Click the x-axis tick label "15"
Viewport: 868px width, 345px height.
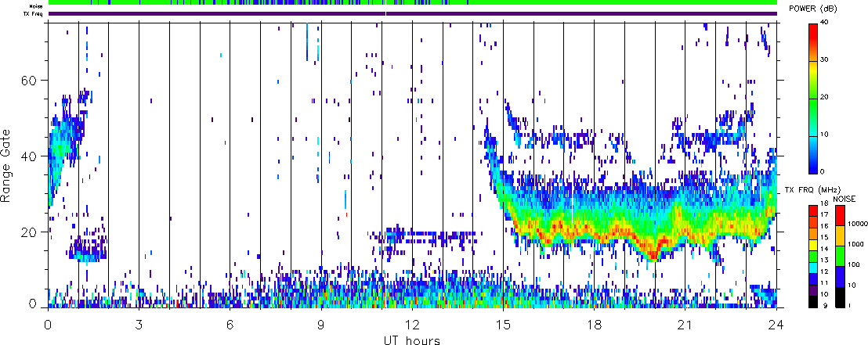503,324
